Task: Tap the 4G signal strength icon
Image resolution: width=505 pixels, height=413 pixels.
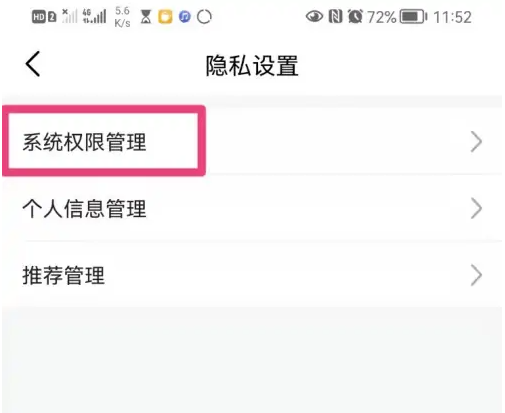Action: [x=94, y=16]
